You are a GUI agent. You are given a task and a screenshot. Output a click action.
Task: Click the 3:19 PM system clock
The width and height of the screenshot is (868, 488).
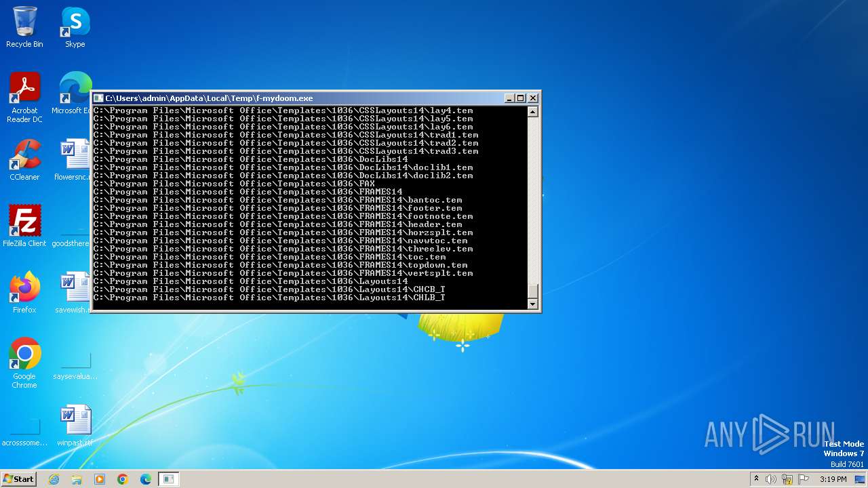click(833, 479)
